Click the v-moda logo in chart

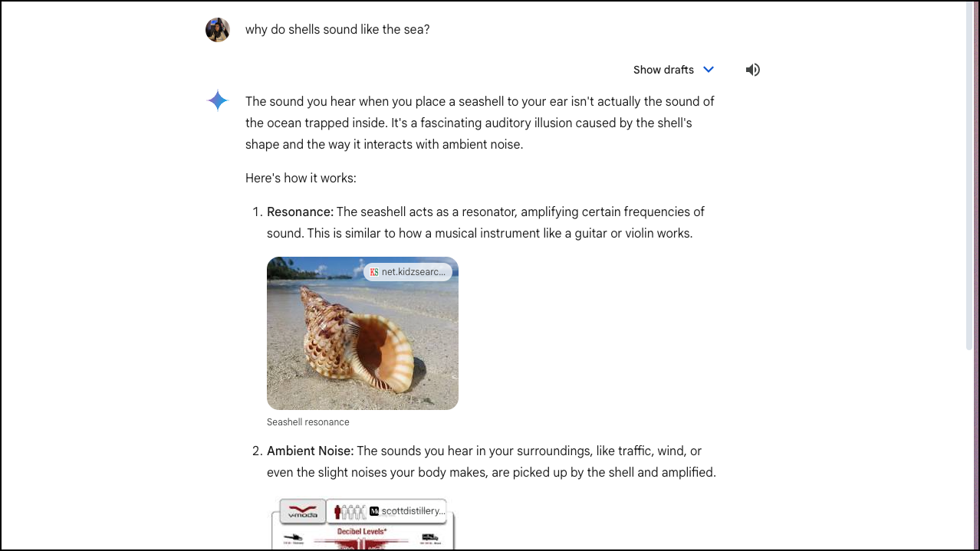tap(302, 511)
